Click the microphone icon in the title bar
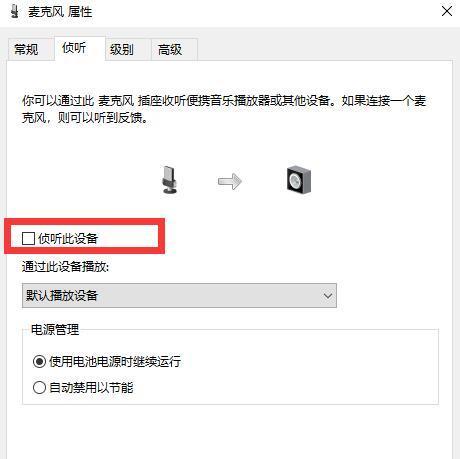Image resolution: width=460 pixels, height=459 pixels. click(x=15, y=11)
